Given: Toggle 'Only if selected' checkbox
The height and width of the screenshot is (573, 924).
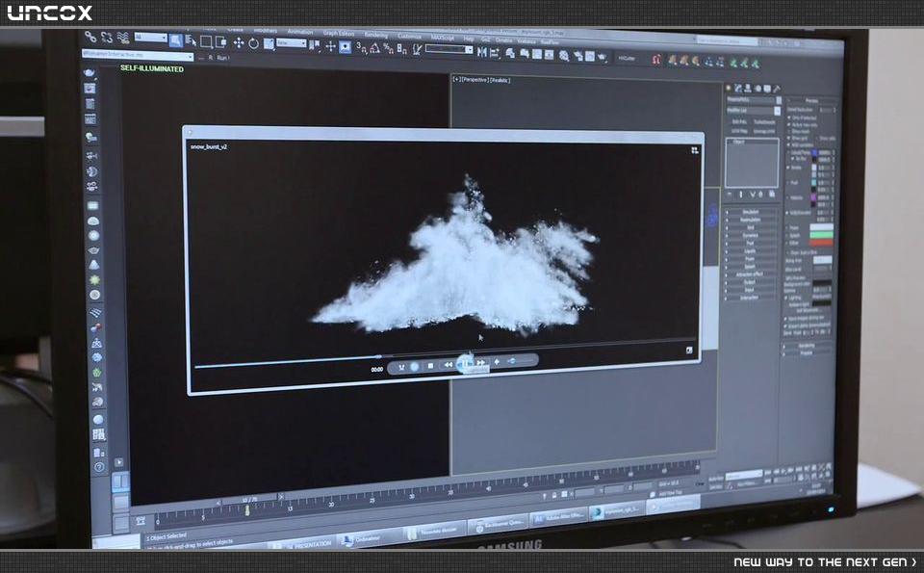Looking at the screenshot, I should pos(788,117).
